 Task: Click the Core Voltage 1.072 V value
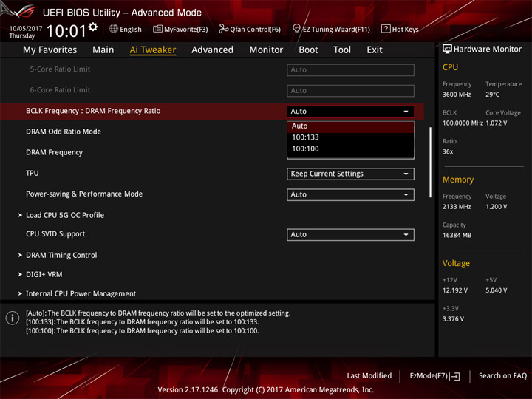coord(497,123)
